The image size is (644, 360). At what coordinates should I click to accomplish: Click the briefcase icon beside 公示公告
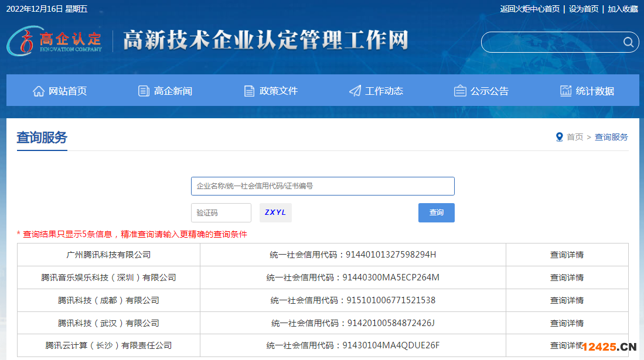(460, 91)
